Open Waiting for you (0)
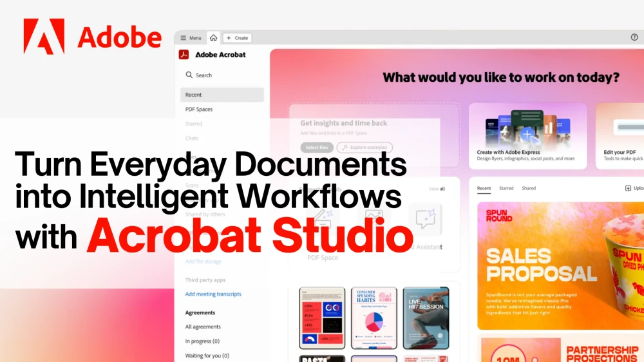644x362 pixels. pyautogui.click(x=207, y=356)
